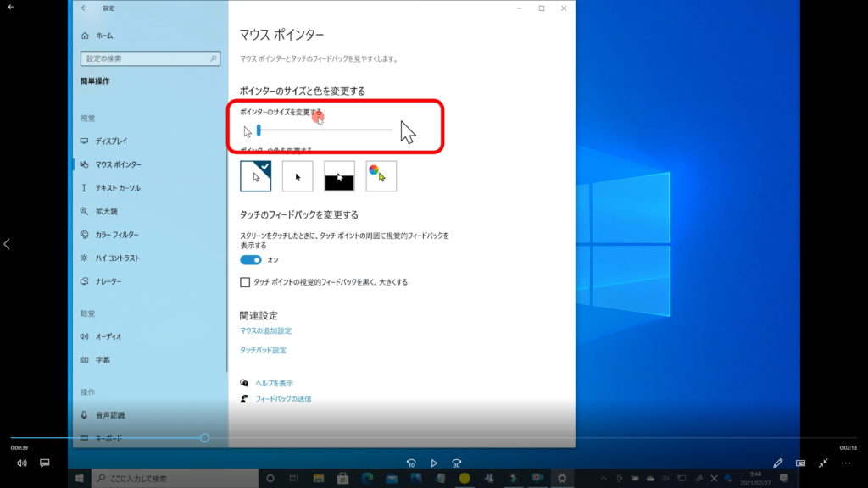The width and height of the screenshot is (868, 488).
Task: Open the subtitles and captions menu
Action: tap(45, 463)
